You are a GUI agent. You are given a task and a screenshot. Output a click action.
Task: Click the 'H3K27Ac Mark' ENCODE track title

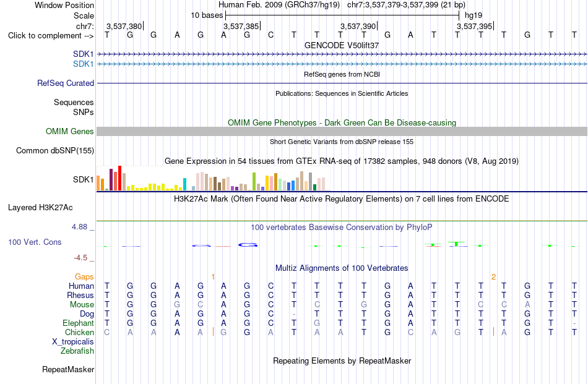[342, 198]
